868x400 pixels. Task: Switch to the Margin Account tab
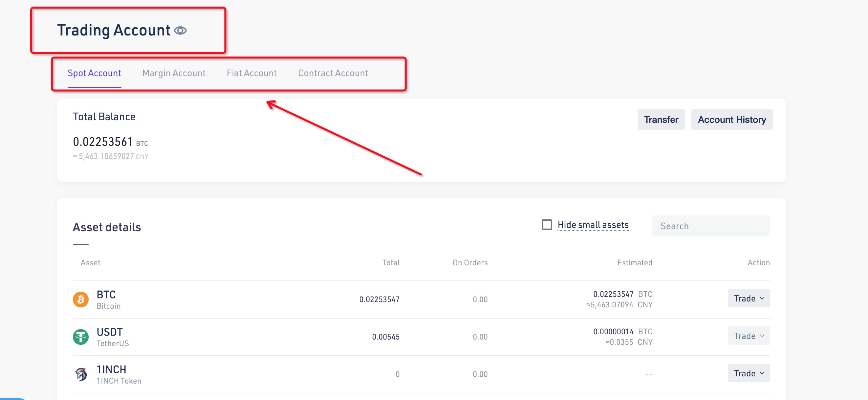tap(174, 73)
